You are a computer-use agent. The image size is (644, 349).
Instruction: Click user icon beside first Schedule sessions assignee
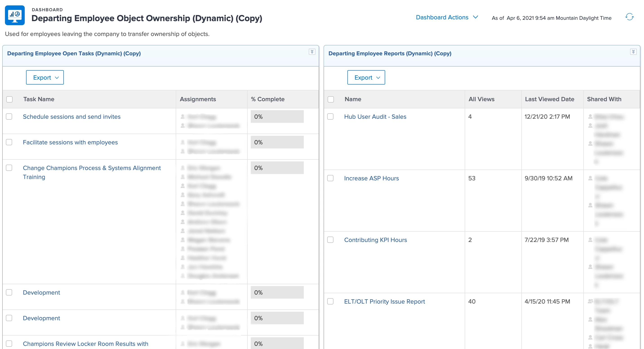click(183, 116)
